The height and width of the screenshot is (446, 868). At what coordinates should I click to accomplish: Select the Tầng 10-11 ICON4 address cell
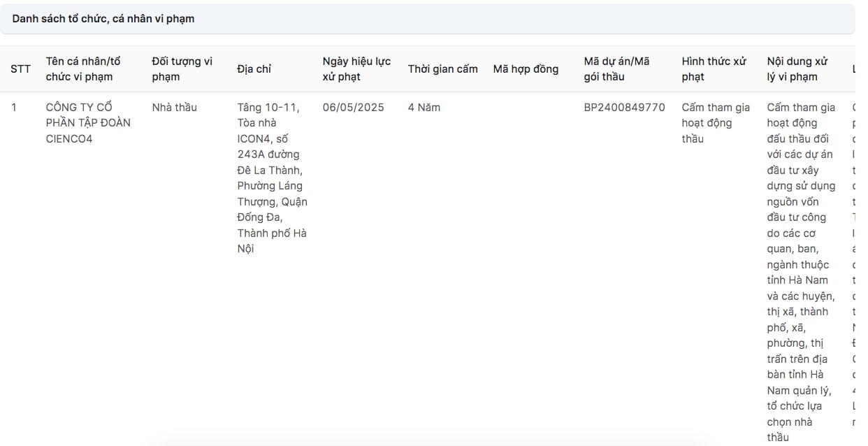pos(272,178)
